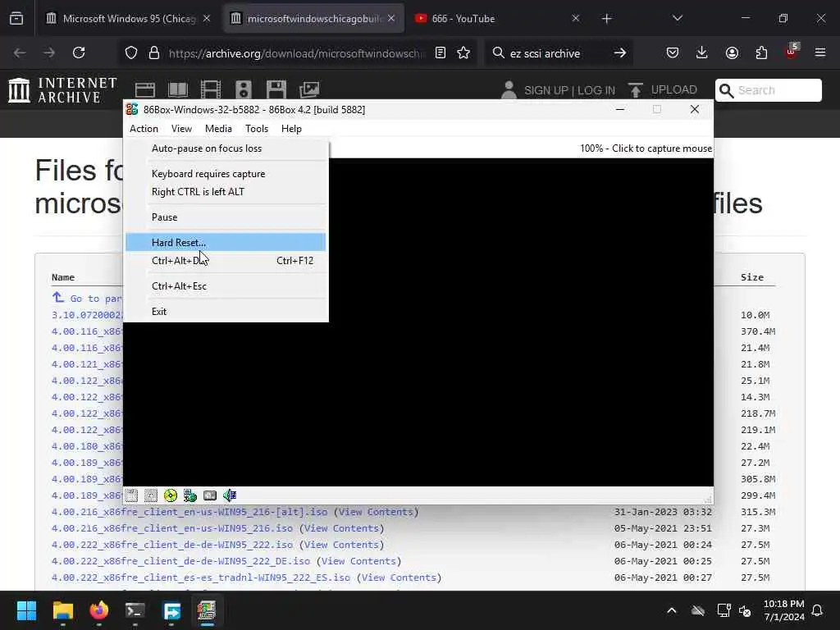The image size is (840, 630).
Task: Choose Exit from Action menu
Action: pos(226,312)
